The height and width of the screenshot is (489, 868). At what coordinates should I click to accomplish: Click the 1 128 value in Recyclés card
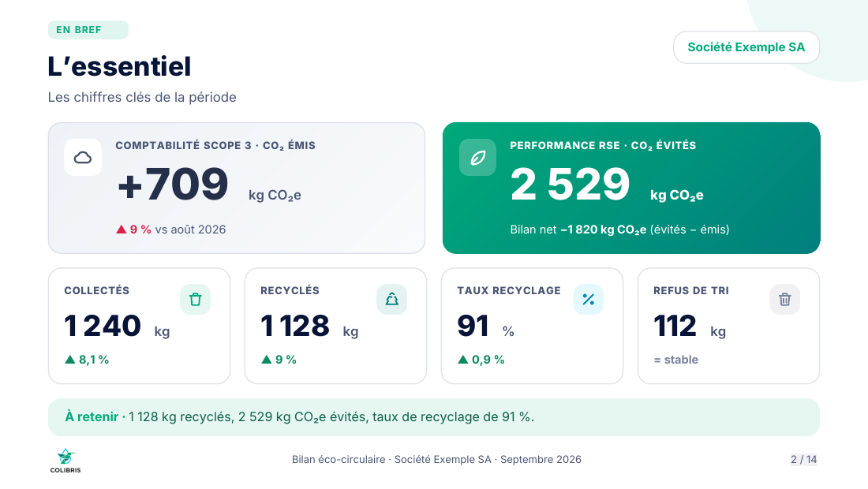click(x=295, y=326)
